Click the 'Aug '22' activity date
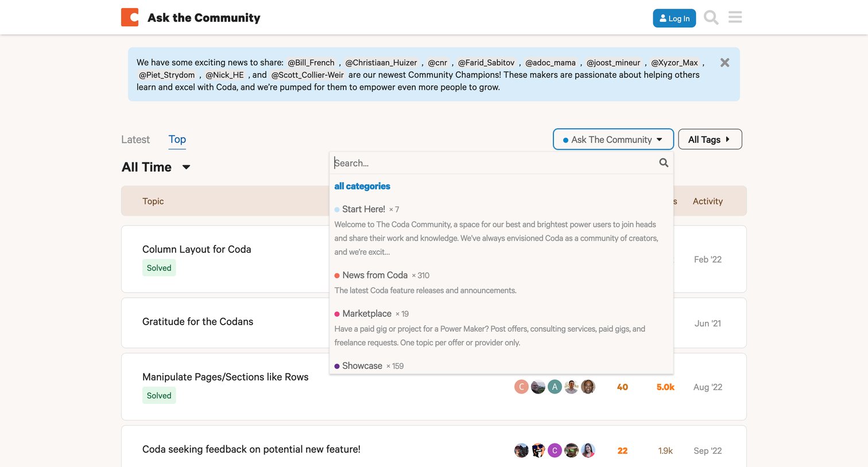This screenshot has height=467, width=868. pos(708,387)
